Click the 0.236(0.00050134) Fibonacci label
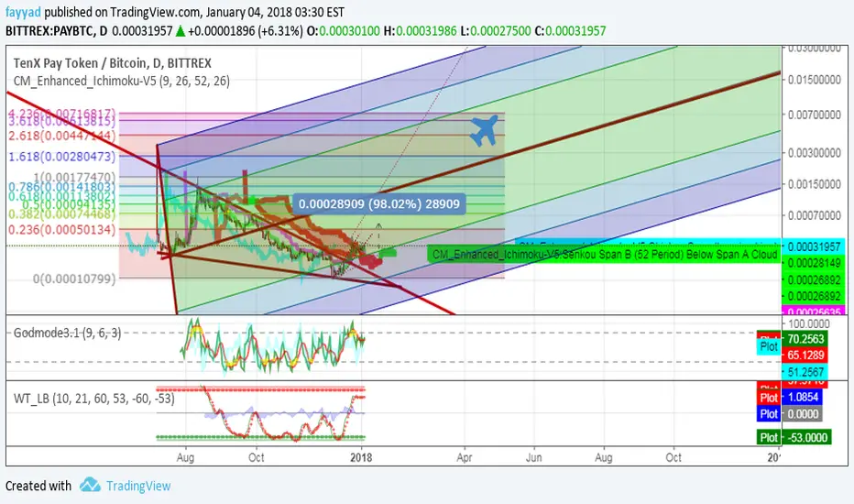854x504 pixels. pos(61,230)
